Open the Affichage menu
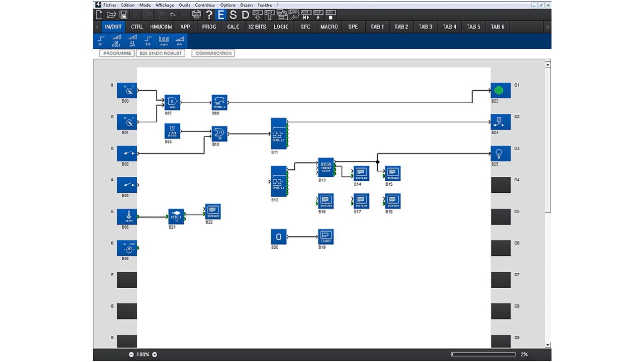644x362 pixels. click(165, 5)
